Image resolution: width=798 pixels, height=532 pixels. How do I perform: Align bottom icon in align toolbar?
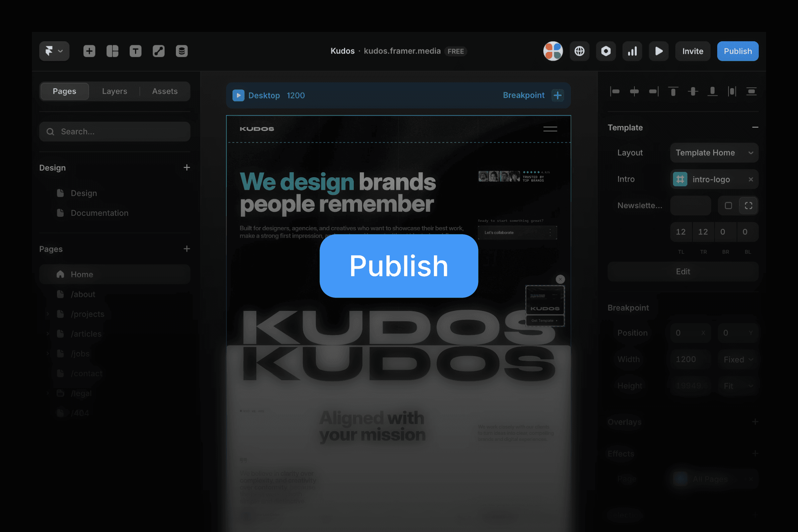(712, 91)
